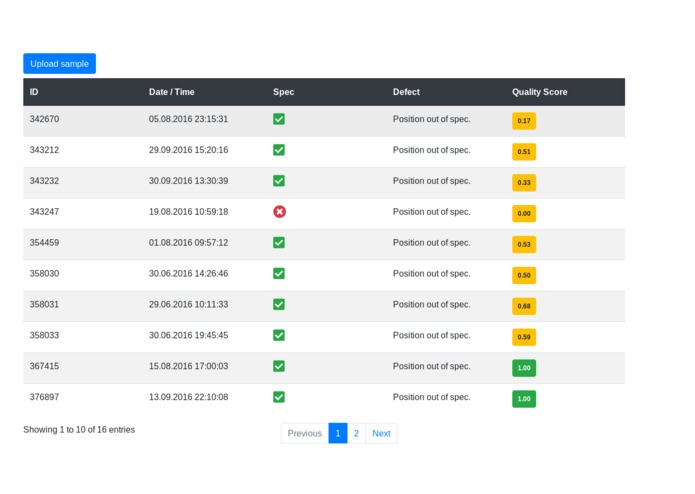Click green check icon for sample 354459
Screen dimensions: 695x494
point(279,243)
